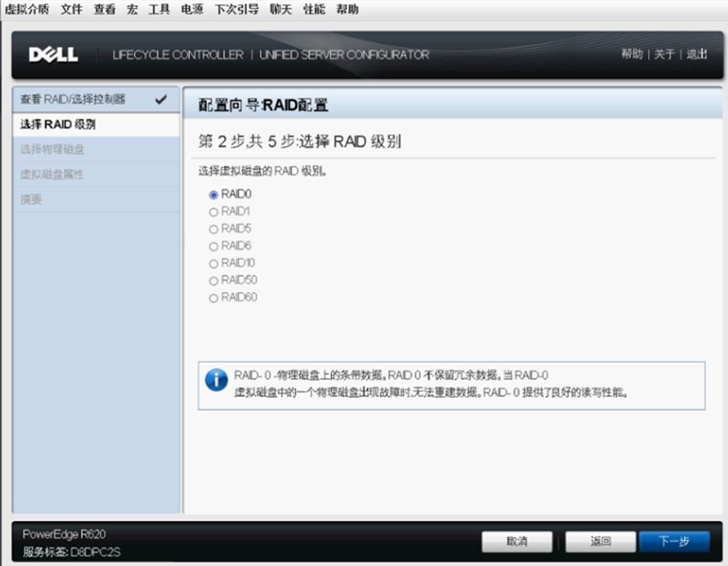Select the RAID60 radio button
728x566 pixels.
pyautogui.click(x=213, y=298)
